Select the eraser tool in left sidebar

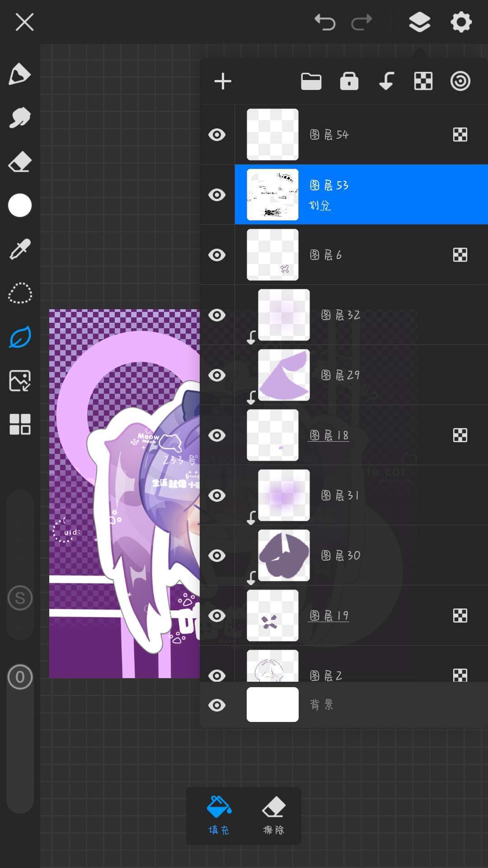[x=20, y=162]
